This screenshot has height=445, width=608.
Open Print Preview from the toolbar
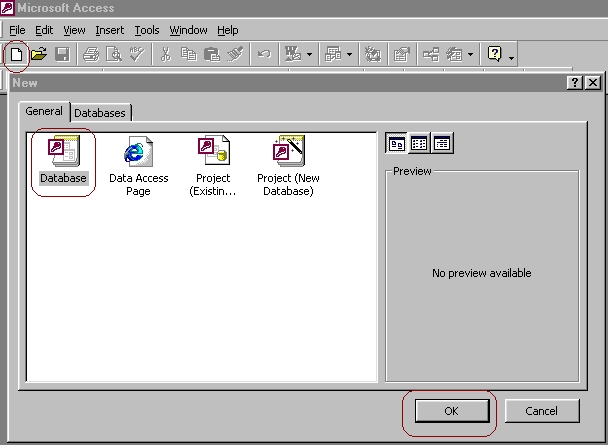pyautogui.click(x=114, y=54)
